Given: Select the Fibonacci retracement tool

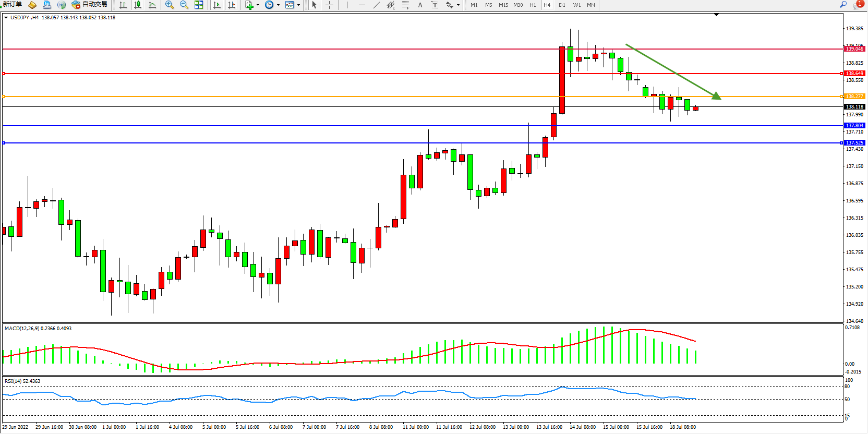Looking at the screenshot, I should tap(405, 5).
